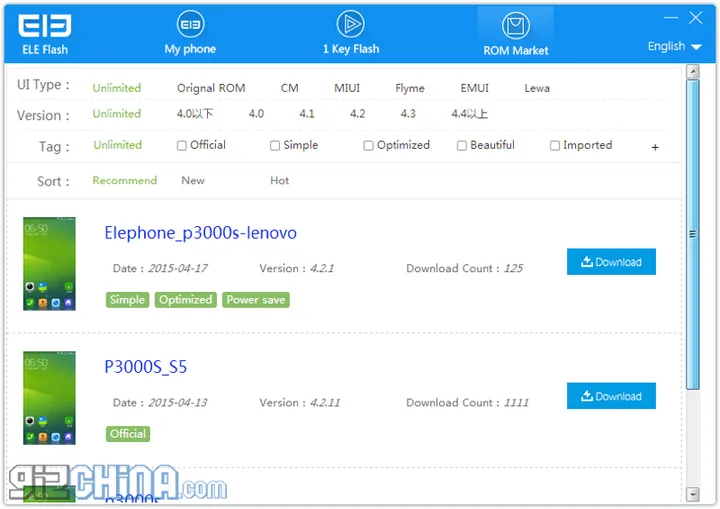Choose the 4.0以下 version filter

195,113
